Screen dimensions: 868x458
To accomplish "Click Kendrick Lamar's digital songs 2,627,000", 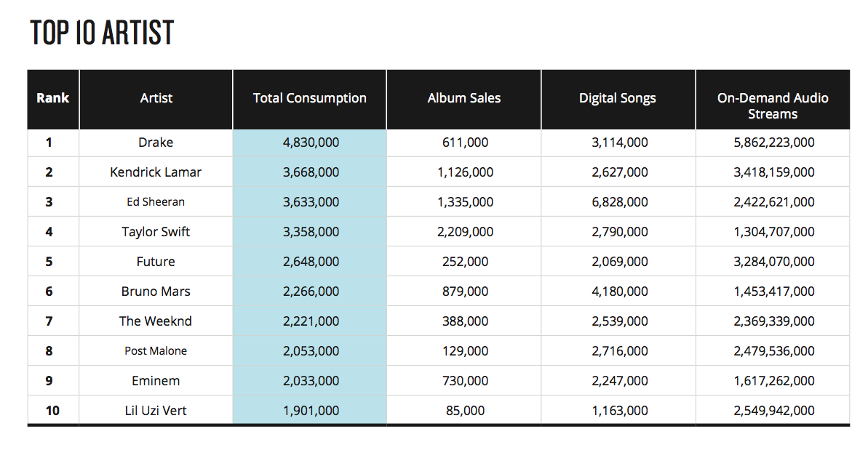I will pos(619,172).
